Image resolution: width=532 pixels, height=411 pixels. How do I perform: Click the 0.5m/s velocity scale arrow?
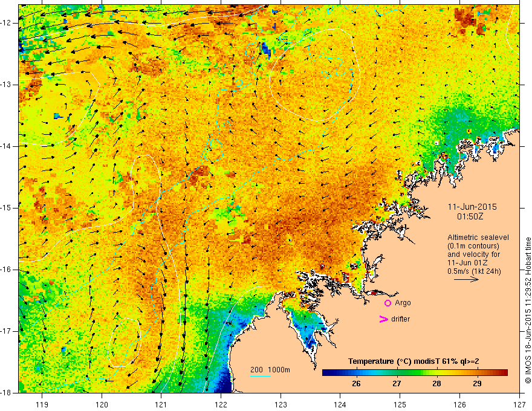[x=466, y=279]
